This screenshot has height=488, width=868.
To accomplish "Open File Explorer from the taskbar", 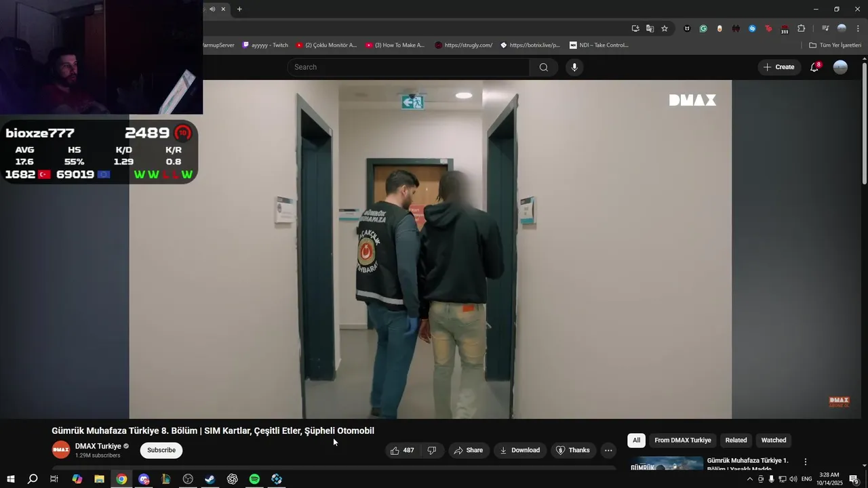I will click(99, 479).
